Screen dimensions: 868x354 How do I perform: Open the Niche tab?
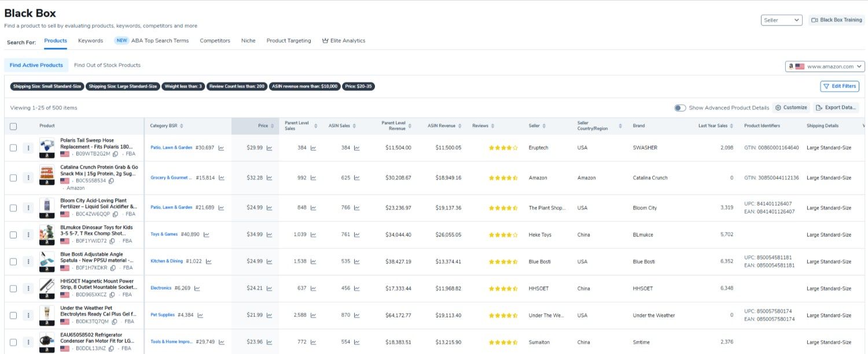pyautogui.click(x=248, y=41)
